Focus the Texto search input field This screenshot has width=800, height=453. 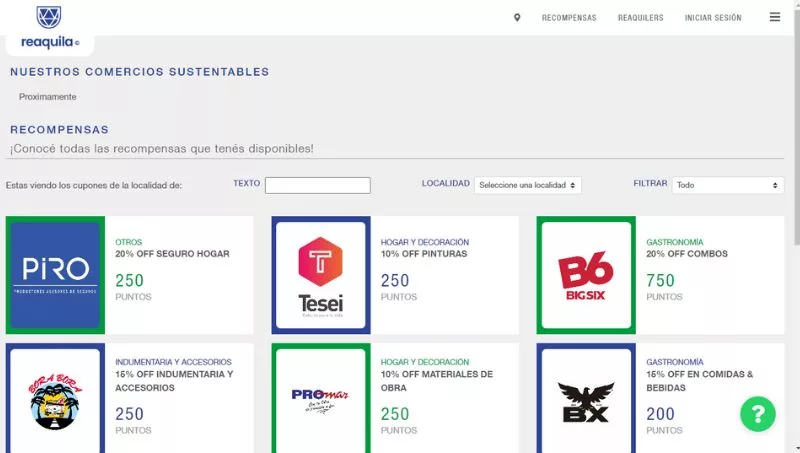pos(317,185)
